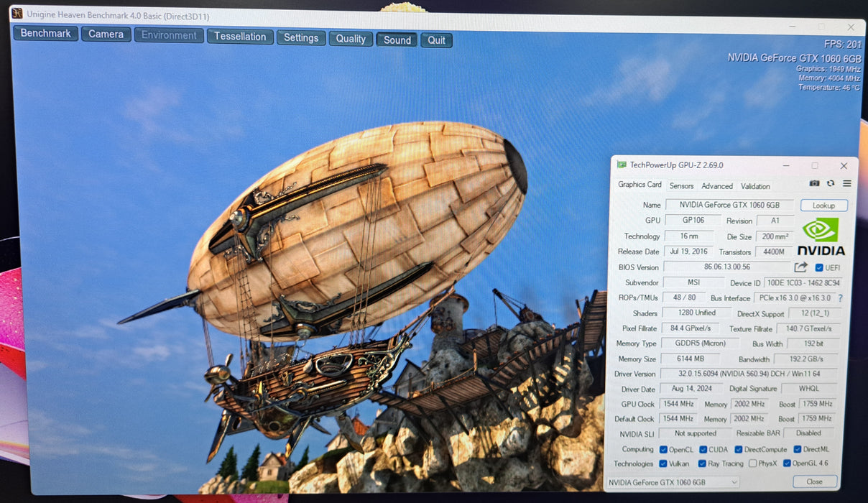The image size is (868, 503).
Task: Click the GPU-Z refresh icon
Action: (x=831, y=184)
